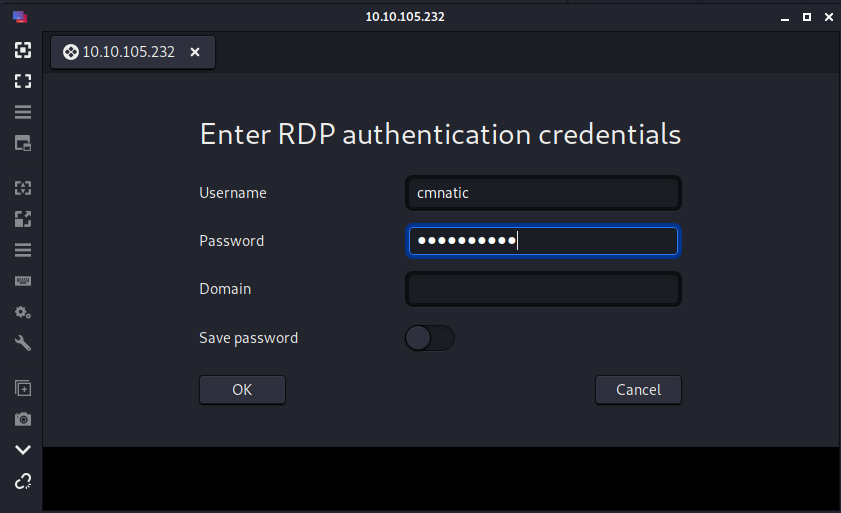This screenshot has height=513, width=841.
Task: Enable the Save password switch
Action: 430,338
